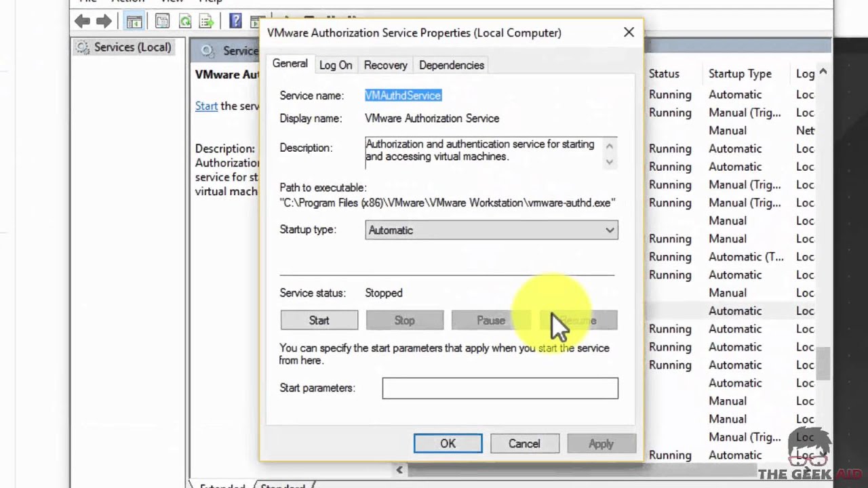
Task: Switch to the Recovery tab
Action: click(x=385, y=65)
